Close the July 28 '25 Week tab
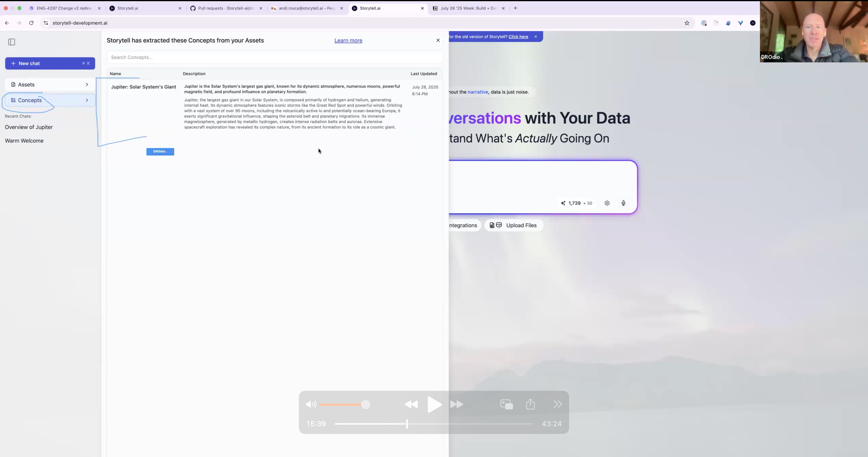This screenshot has height=457, width=868. [x=503, y=9]
